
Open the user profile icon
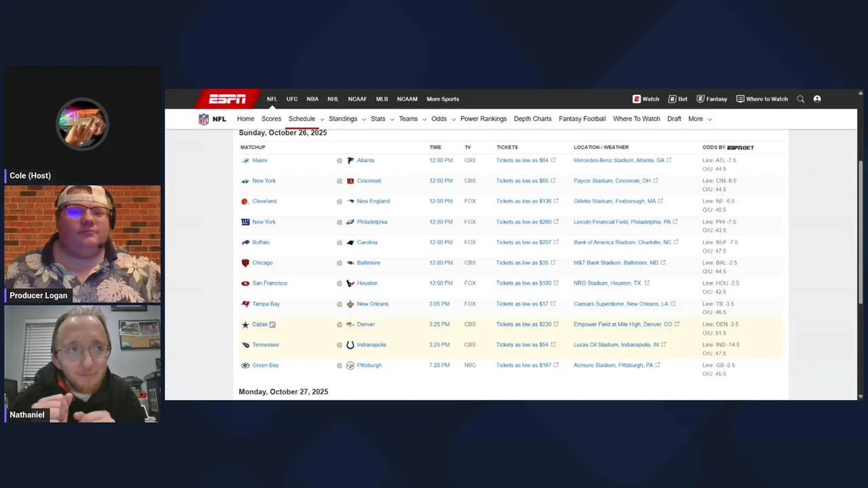coord(817,99)
